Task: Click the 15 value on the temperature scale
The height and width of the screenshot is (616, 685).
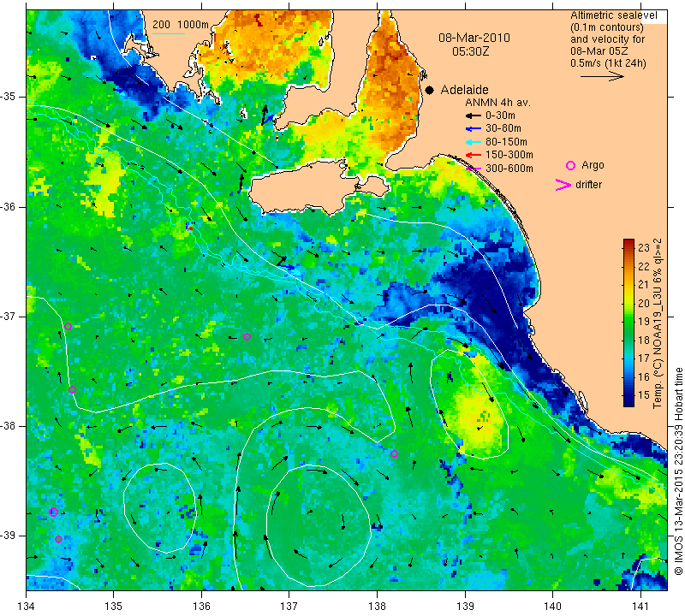Action: tap(644, 395)
